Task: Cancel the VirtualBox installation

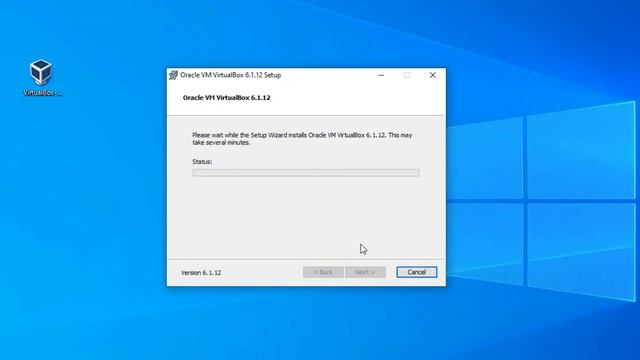Action: click(416, 272)
